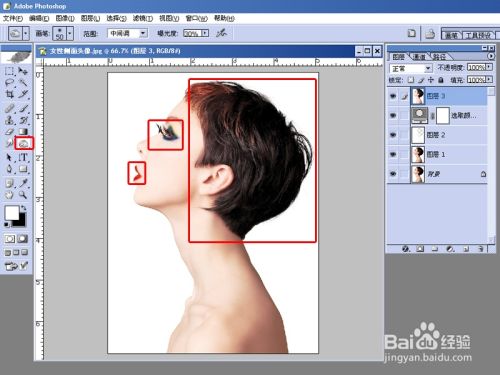Open the 编辑 (Edit) menu
The image size is (500, 375).
click(x=39, y=18)
